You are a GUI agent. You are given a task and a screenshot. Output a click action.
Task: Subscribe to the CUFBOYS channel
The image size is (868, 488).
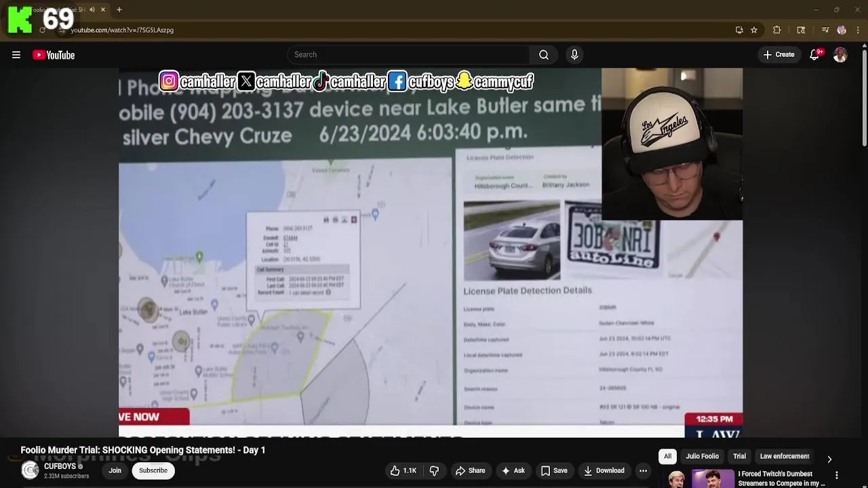click(153, 470)
